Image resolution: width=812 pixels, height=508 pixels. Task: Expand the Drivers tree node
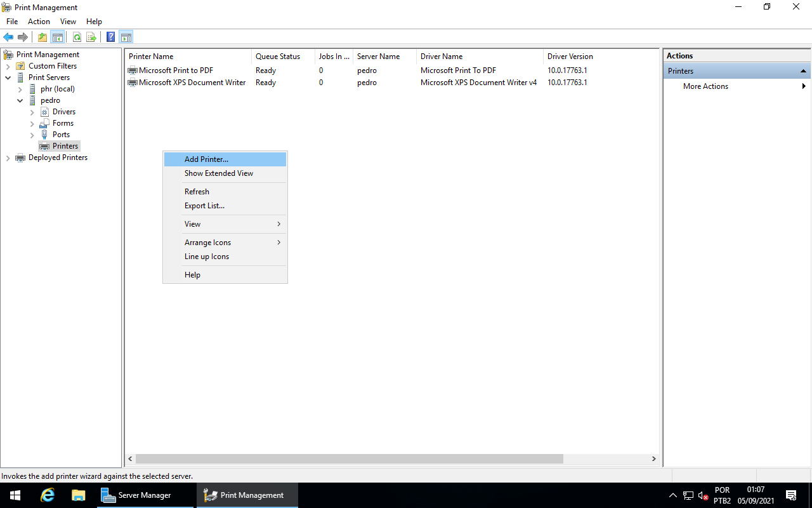tap(32, 112)
